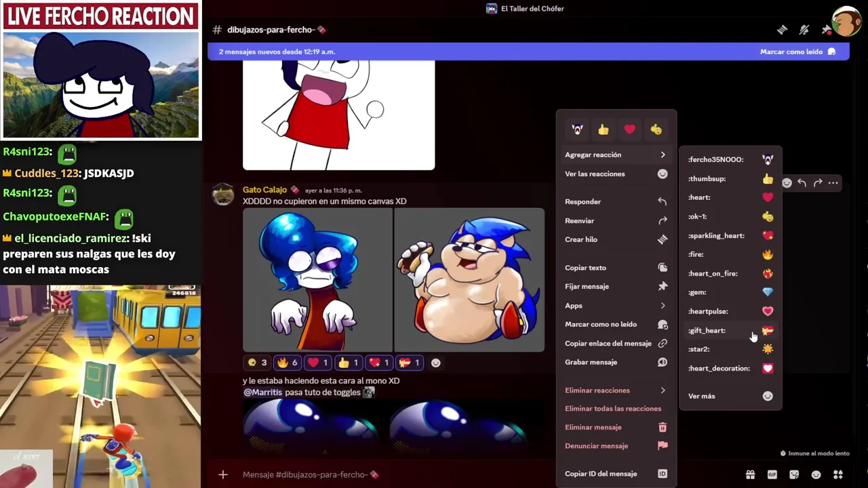The width and height of the screenshot is (868, 488).
Task: Open the fat Sonic drawing image
Action: click(x=469, y=280)
